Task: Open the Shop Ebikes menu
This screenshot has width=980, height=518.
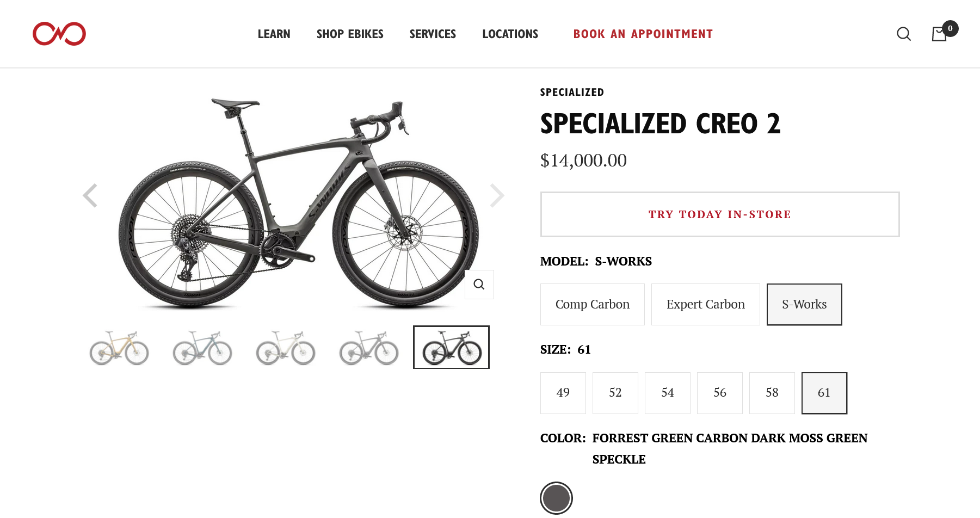Action: click(x=350, y=34)
